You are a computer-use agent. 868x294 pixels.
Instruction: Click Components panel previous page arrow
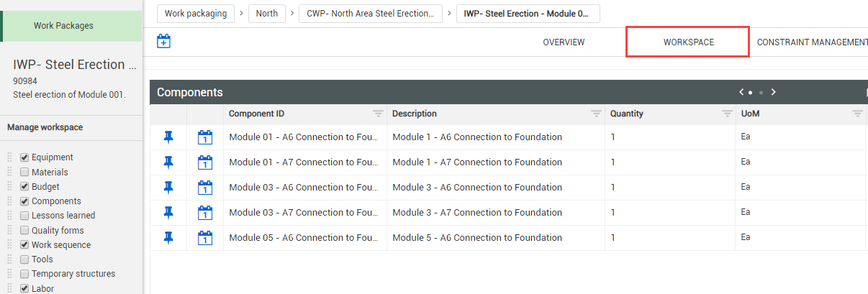point(741,92)
